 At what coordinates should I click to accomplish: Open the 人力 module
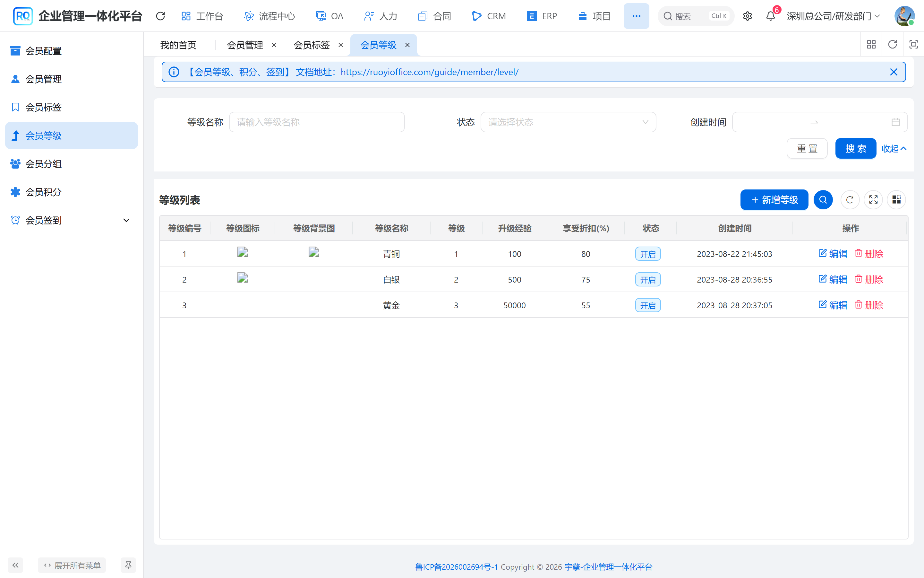pyautogui.click(x=381, y=16)
